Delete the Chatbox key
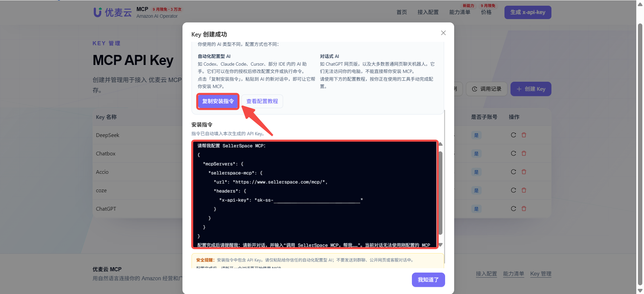The height and width of the screenshot is (294, 644). click(x=524, y=153)
